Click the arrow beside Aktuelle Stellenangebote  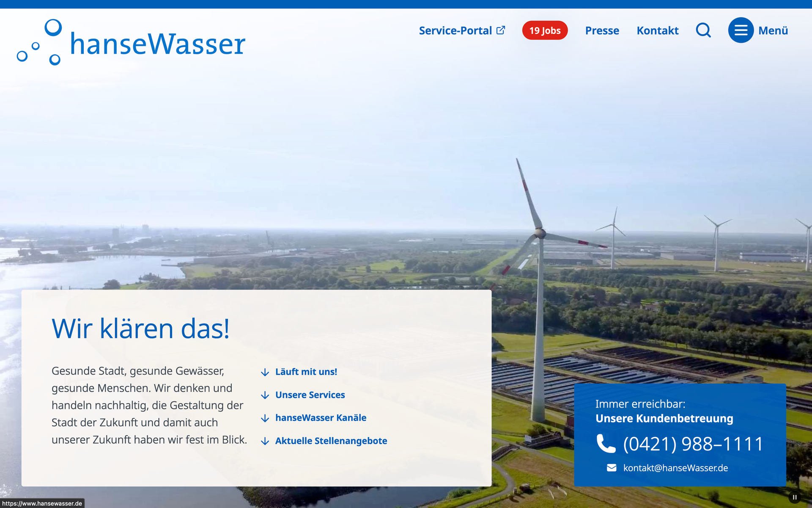coord(265,441)
